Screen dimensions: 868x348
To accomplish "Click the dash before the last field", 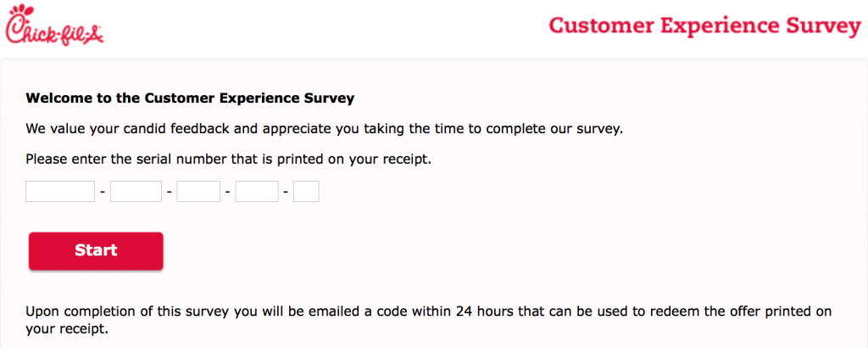I will click(x=287, y=192).
